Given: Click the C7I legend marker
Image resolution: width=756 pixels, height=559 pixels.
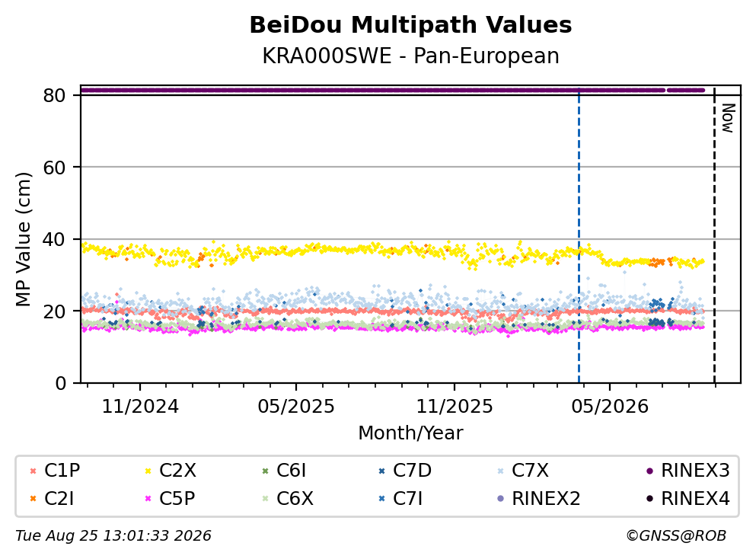Looking at the screenshot, I should click(x=382, y=499).
